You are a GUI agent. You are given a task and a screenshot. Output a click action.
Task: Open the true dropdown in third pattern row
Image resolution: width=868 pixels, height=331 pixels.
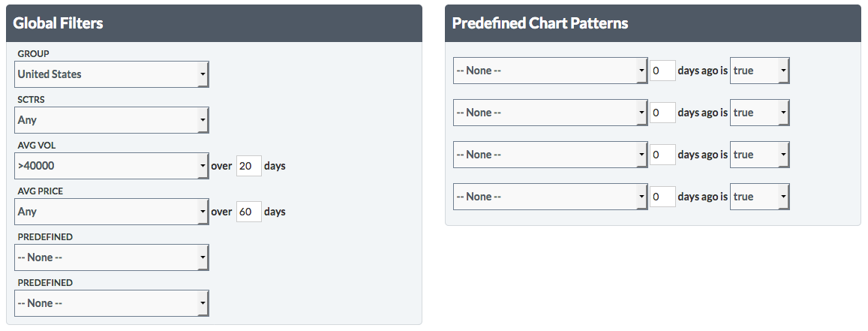[759, 155]
